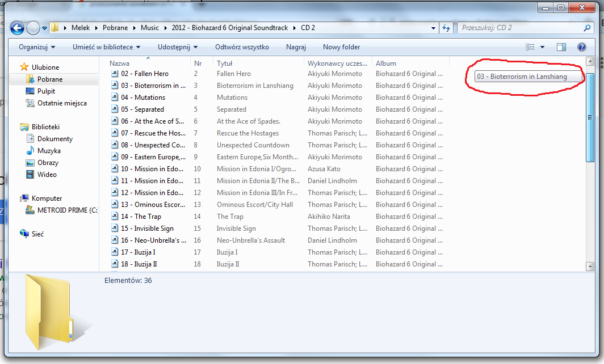Screen dimensions: 604x364
Task: Sort by Tytuł column header
Action: (224, 64)
